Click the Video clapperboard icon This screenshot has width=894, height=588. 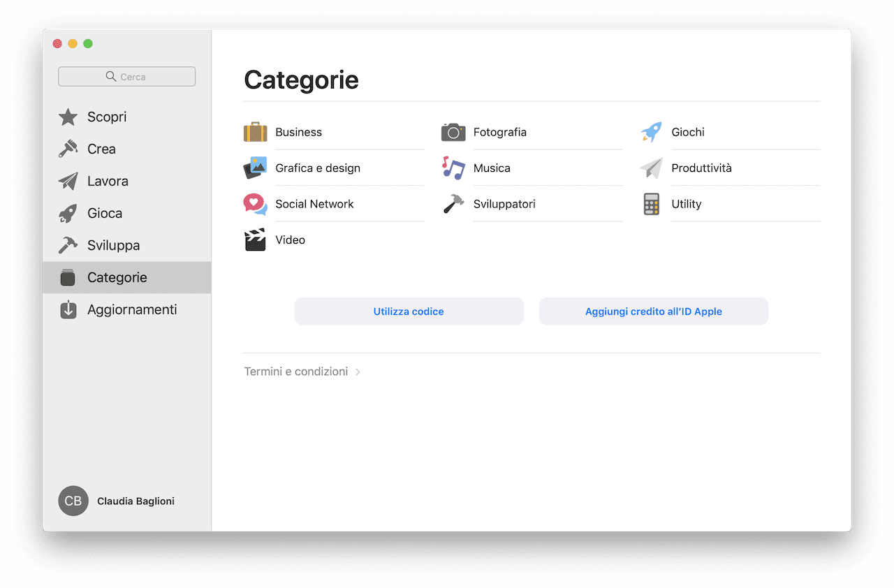(256, 240)
